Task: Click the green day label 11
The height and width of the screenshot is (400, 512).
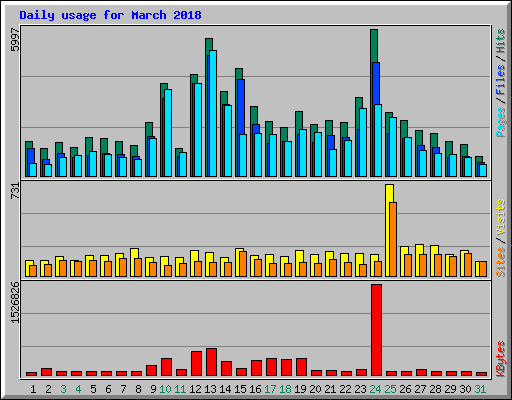Action: pyautogui.click(x=180, y=389)
